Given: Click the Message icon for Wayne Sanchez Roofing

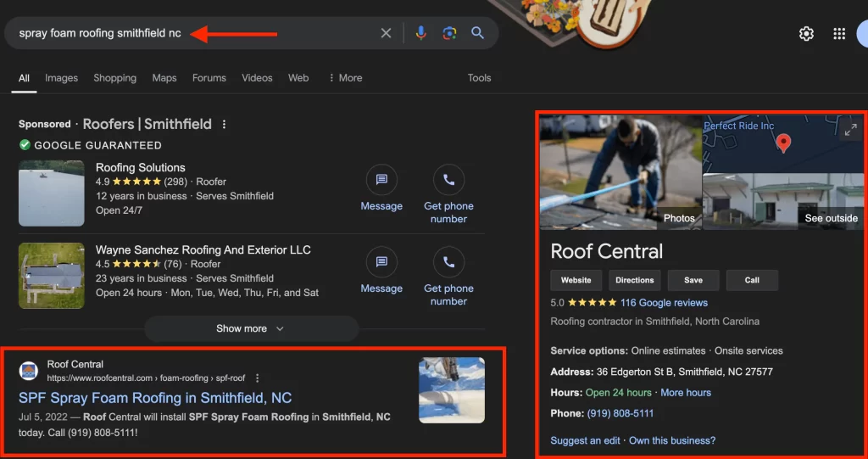Looking at the screenshot, I should (381, 262).
